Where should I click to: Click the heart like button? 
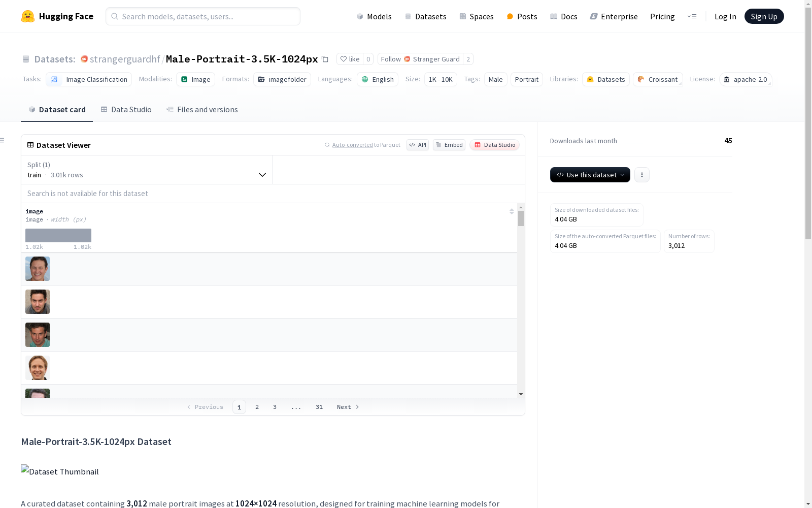point(350,59)
